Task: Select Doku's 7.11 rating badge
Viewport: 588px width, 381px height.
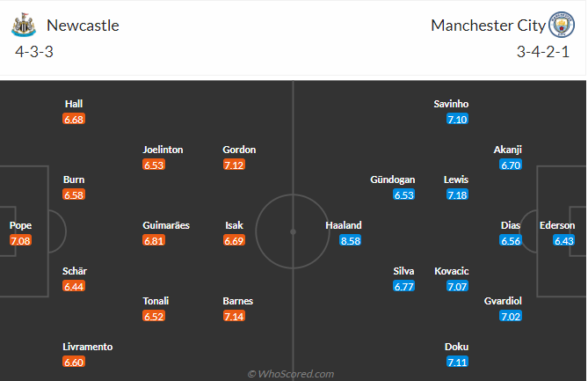Action: (x=457, y=362)
